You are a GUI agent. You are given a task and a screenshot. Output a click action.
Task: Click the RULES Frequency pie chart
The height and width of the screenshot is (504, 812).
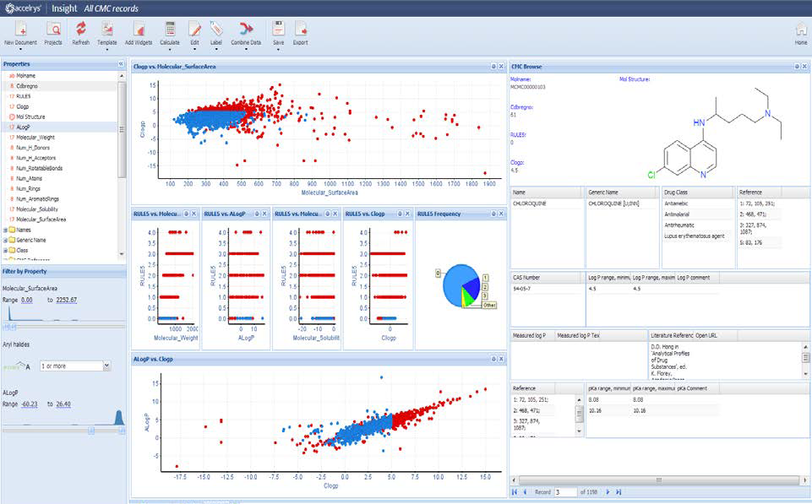click(x=462, y=285)
